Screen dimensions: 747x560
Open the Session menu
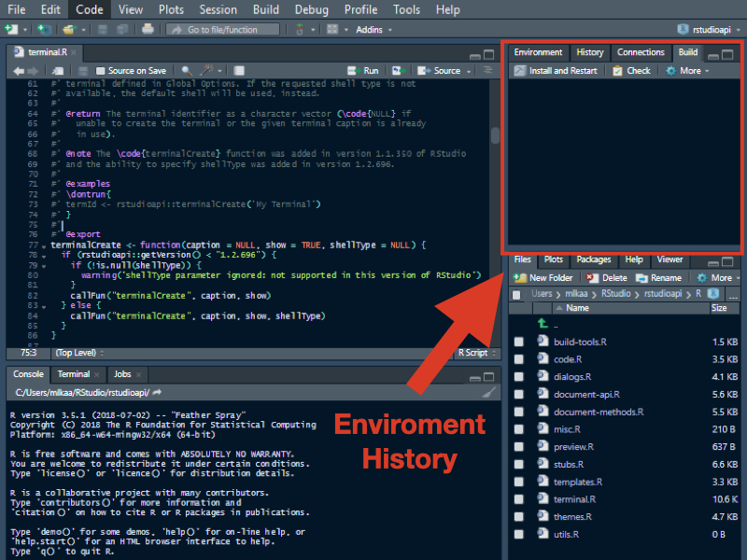click(218, 9)
